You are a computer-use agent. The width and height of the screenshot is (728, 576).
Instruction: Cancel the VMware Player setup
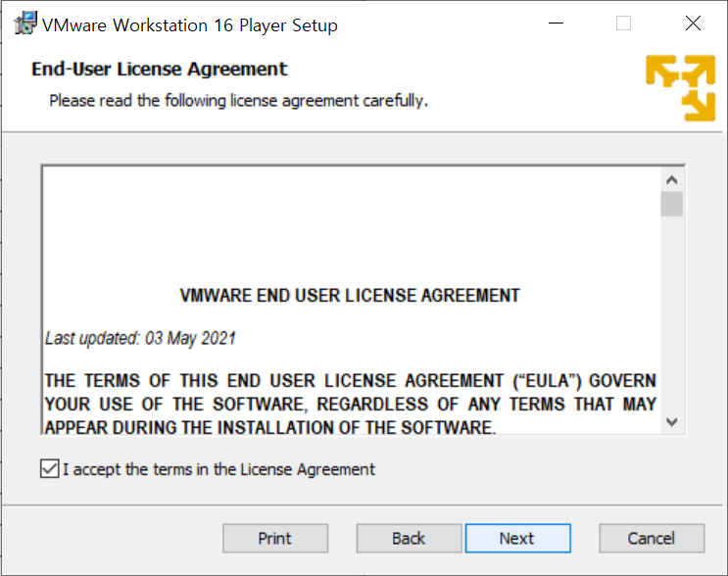[652, 539]
